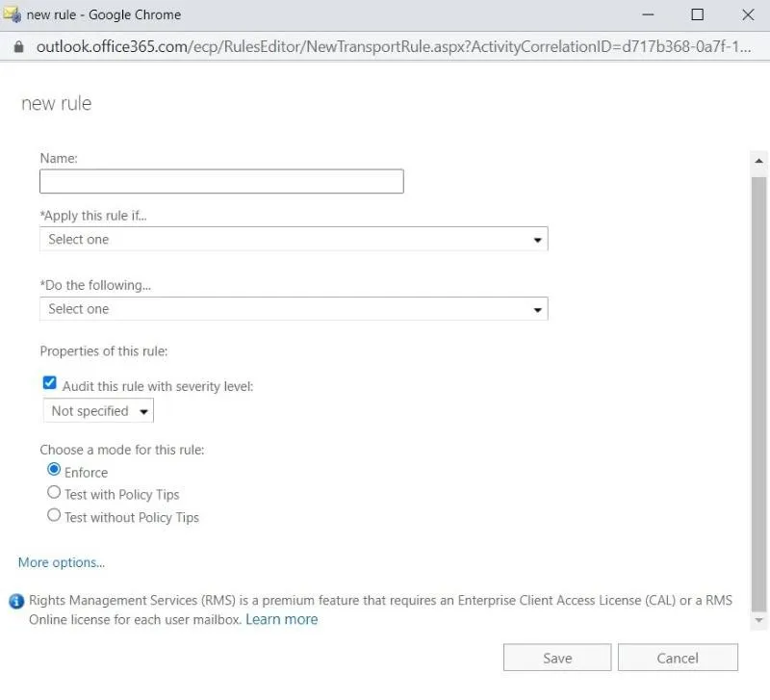
Task: Open the Not specified severity dropdown
Action: coord(99,411)
